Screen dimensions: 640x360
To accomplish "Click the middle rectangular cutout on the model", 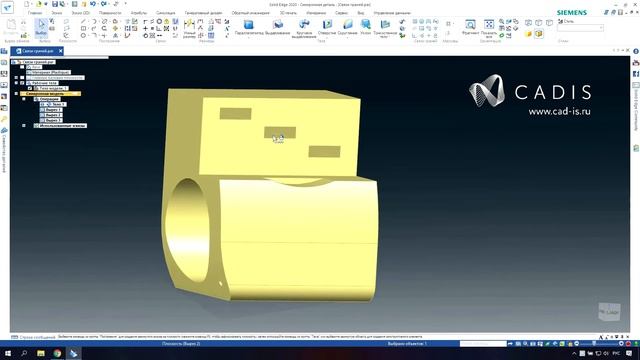I will pyautogui.click(x=280, y=132).
